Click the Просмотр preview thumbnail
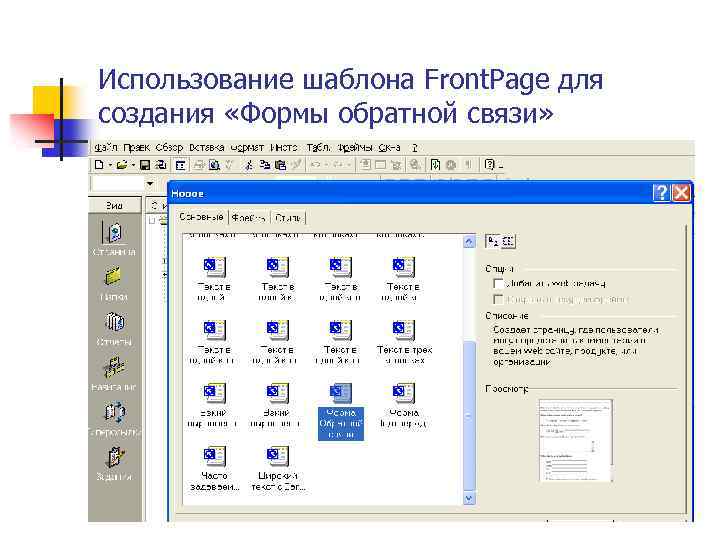 pos(576,440)
